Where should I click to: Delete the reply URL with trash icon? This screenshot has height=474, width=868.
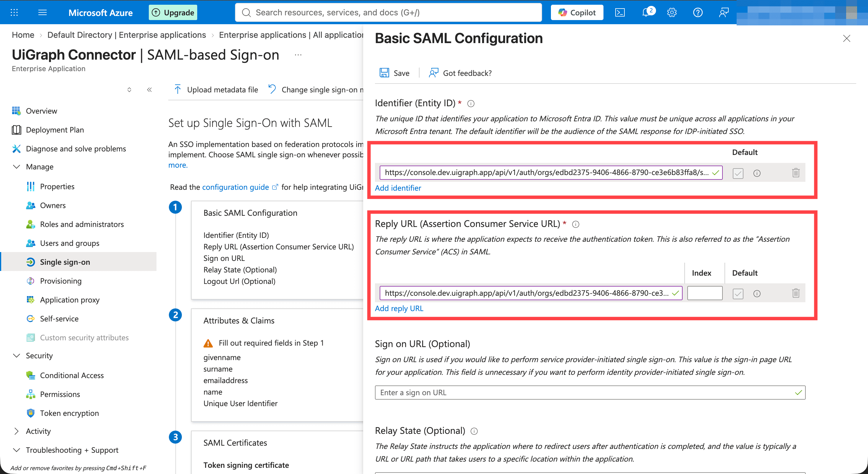coord(796,293)
